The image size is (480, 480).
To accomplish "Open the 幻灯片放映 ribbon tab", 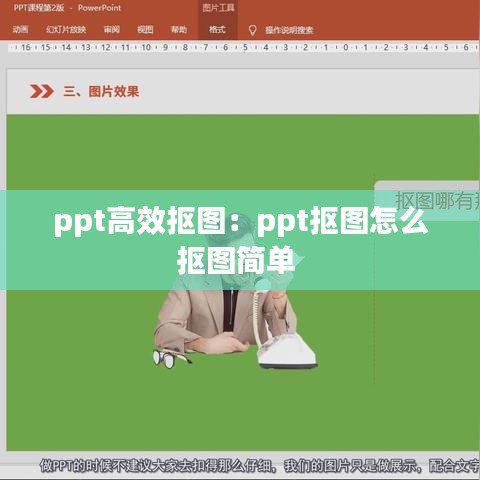I will pos(66,30).
